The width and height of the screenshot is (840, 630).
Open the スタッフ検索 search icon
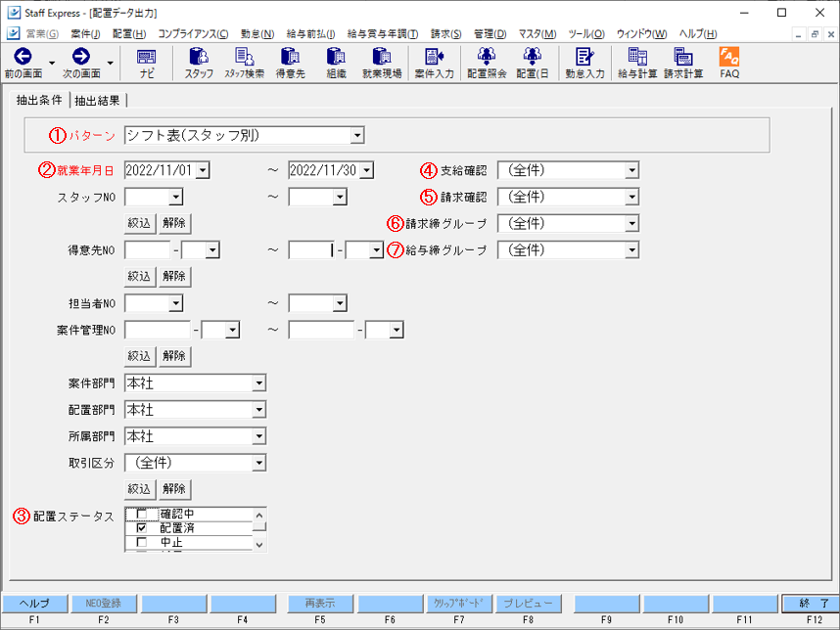(245, 56)
